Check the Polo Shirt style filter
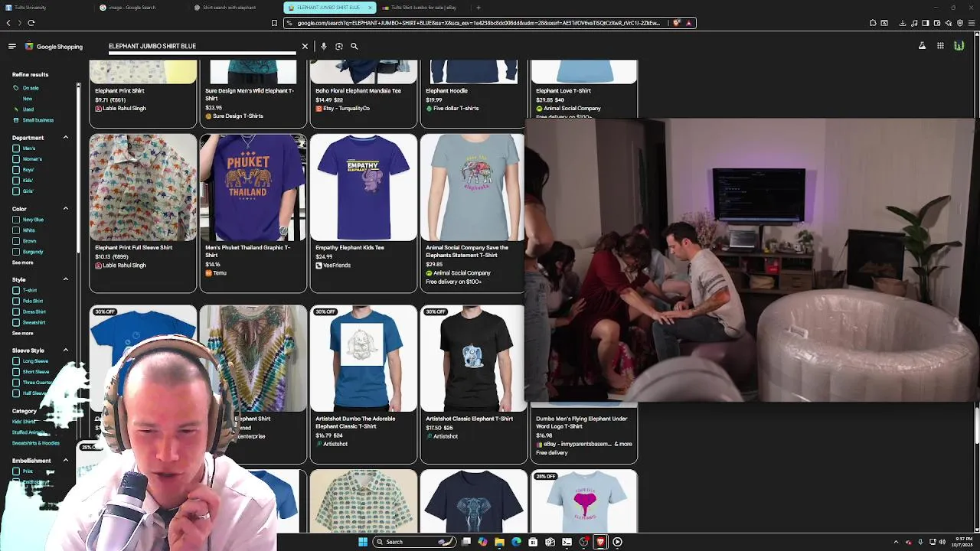The height and width of the screenshot is (551, 980). pyautogui.click(x=16, y=302)
